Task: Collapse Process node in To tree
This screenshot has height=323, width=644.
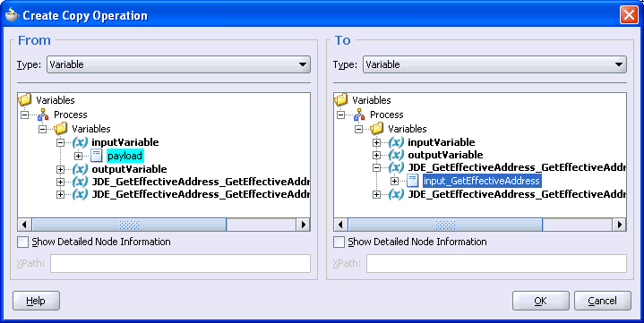Action: click(341, 115)
